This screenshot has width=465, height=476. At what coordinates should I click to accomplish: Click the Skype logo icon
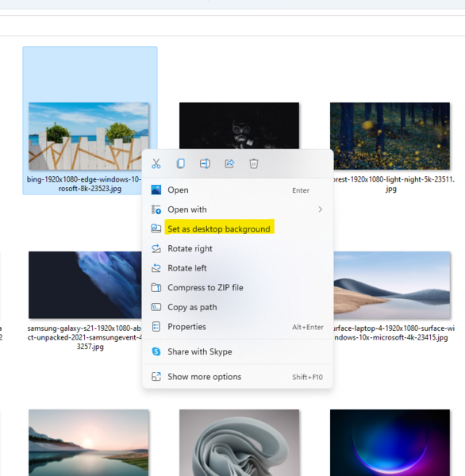pos(156,351)
